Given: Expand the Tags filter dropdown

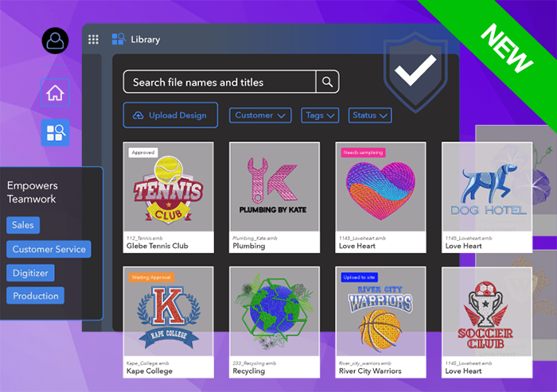Looking at the screenshot, I should pyautogui.click(x=321, y=115).
